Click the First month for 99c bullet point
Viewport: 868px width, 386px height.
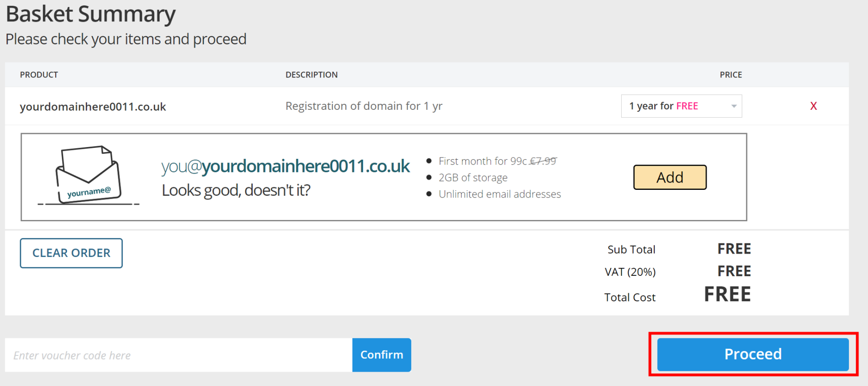pos(483,161)
